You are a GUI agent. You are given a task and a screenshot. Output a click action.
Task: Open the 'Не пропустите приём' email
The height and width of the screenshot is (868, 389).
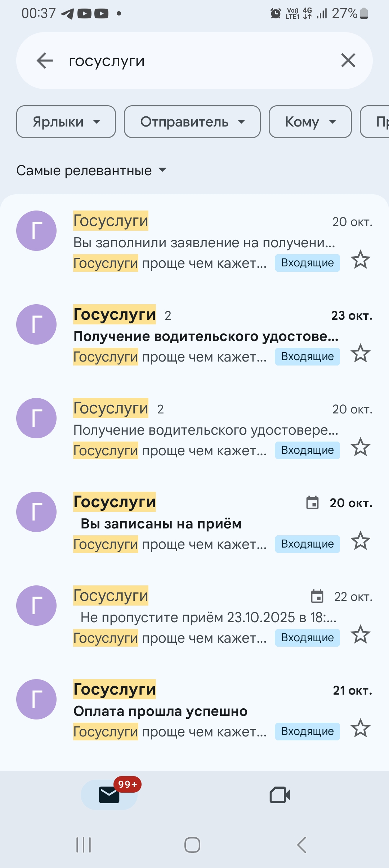tap(208, 617)
